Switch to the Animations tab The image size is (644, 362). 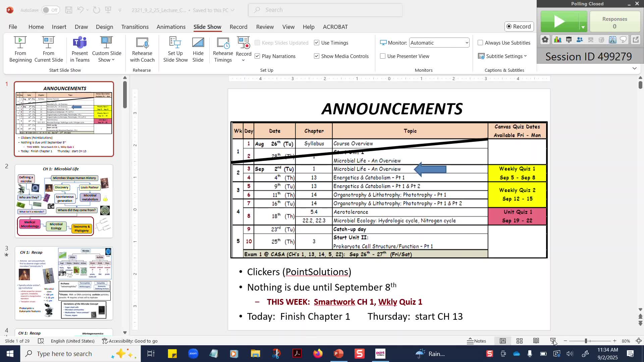(x=171, y=27)
